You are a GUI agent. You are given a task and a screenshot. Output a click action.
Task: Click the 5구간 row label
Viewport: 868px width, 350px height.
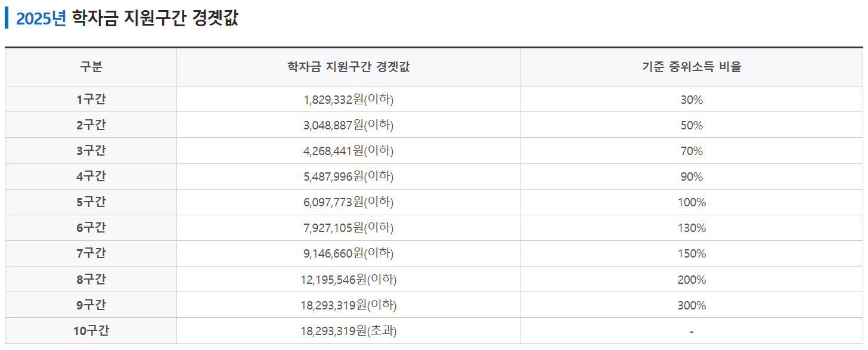(x=91, y=202)
